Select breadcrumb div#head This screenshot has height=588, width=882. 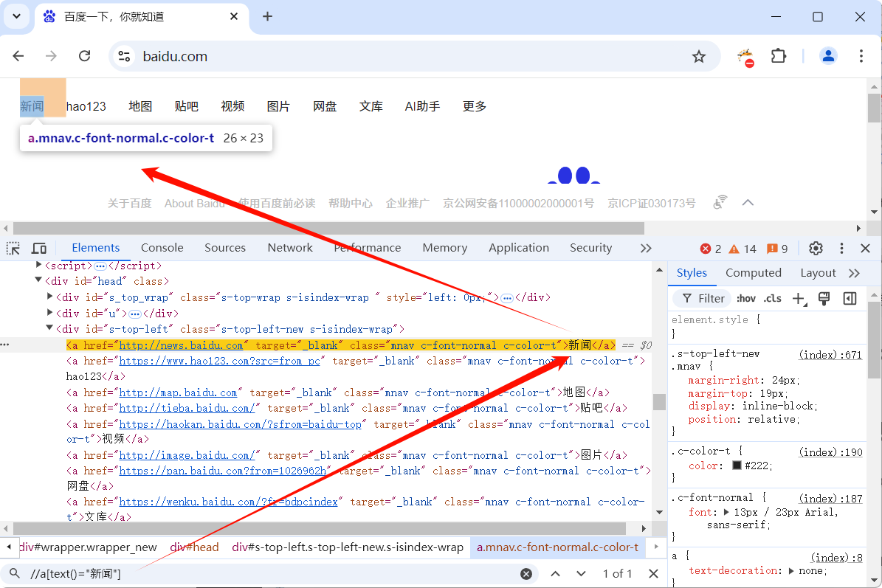click(x=194, y=547)
